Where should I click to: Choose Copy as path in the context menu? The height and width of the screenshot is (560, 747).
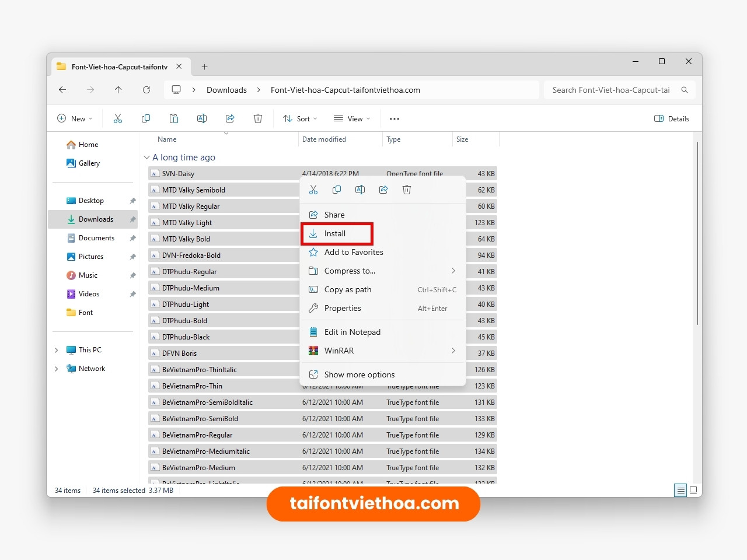coord(383,289)
